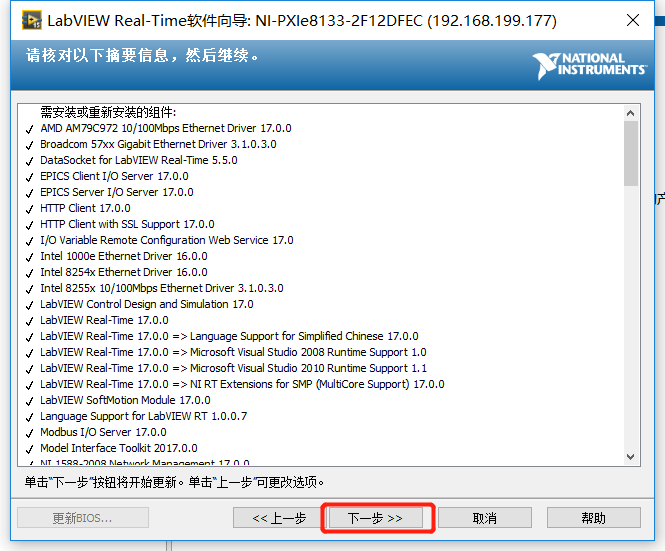Click checkmark beside Language Support for LabVIEW RT

click(x=29, y=417)
